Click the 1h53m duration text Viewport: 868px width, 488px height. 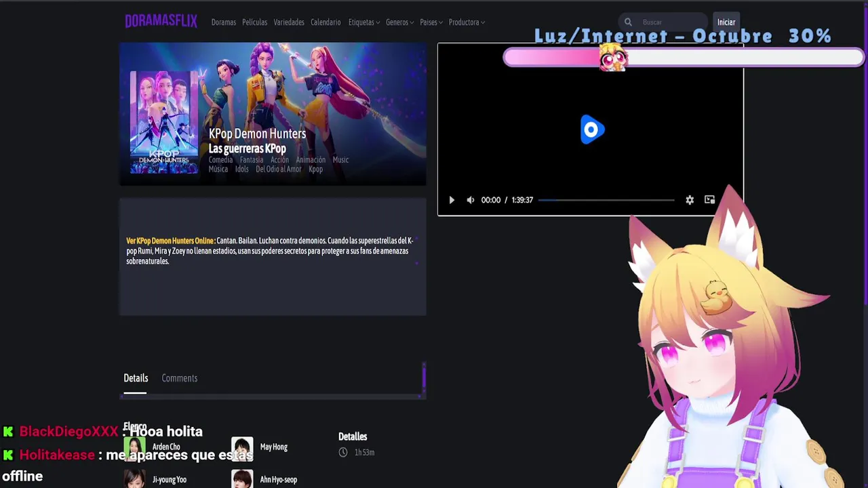click(x=364, y=452)
